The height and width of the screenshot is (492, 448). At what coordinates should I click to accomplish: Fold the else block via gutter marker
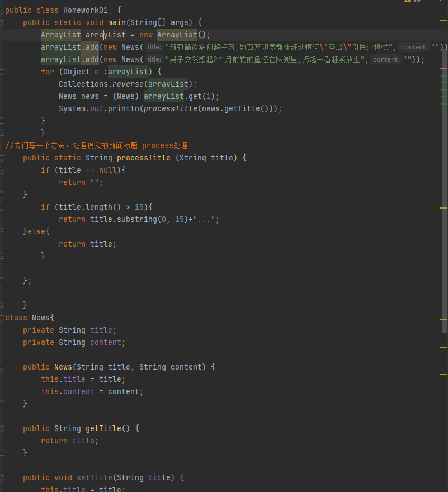pyautogui.click(x=2, y=232)
